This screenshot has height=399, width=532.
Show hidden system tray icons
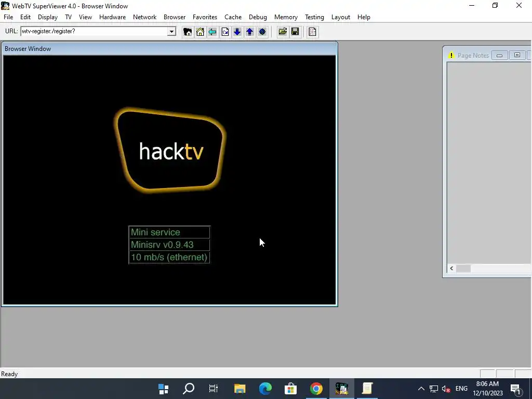[421, 389]
